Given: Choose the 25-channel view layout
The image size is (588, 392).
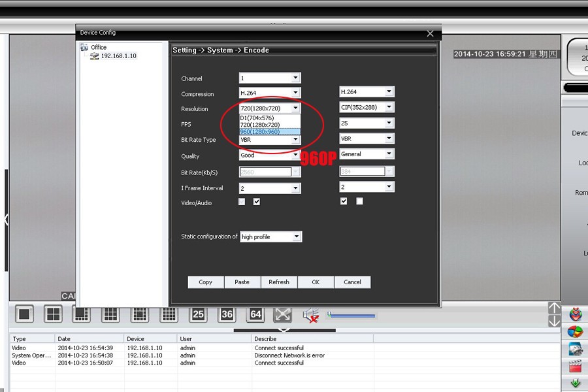Looking at the screenshot, I should pos(198,314).
